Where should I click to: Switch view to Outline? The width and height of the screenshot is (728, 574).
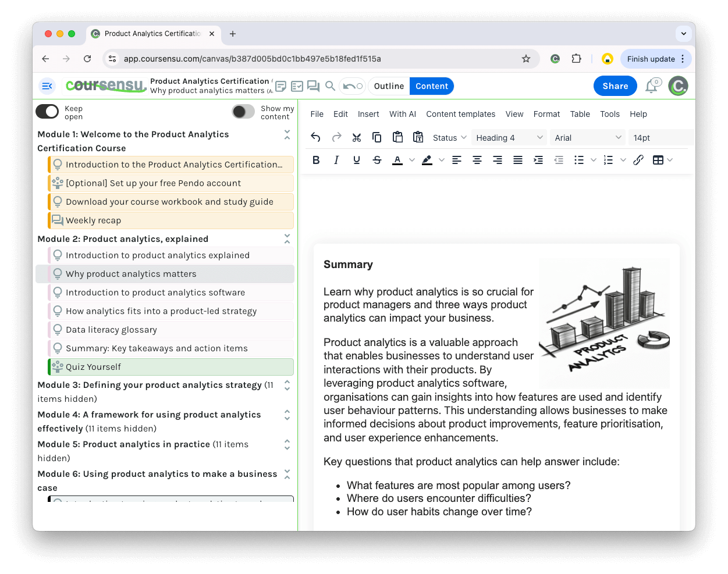click(x=389, y=86)
